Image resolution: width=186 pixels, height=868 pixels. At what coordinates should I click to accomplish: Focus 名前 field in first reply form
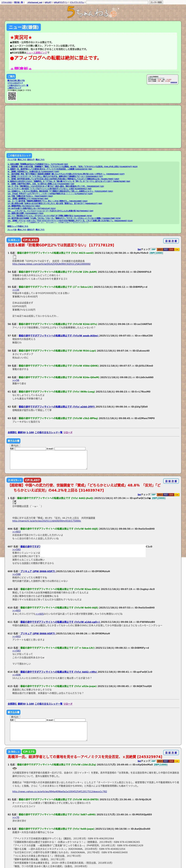(x=30, y=448)
